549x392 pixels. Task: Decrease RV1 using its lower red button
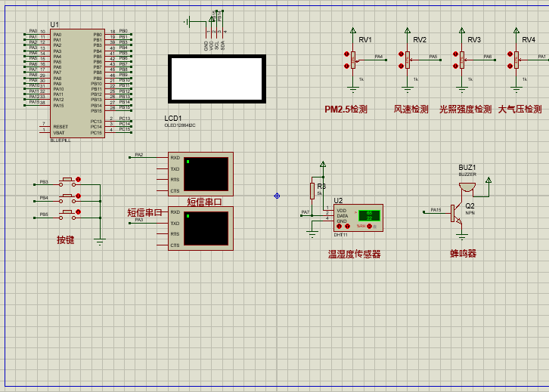pyautogui.click(x=346, y=66)
